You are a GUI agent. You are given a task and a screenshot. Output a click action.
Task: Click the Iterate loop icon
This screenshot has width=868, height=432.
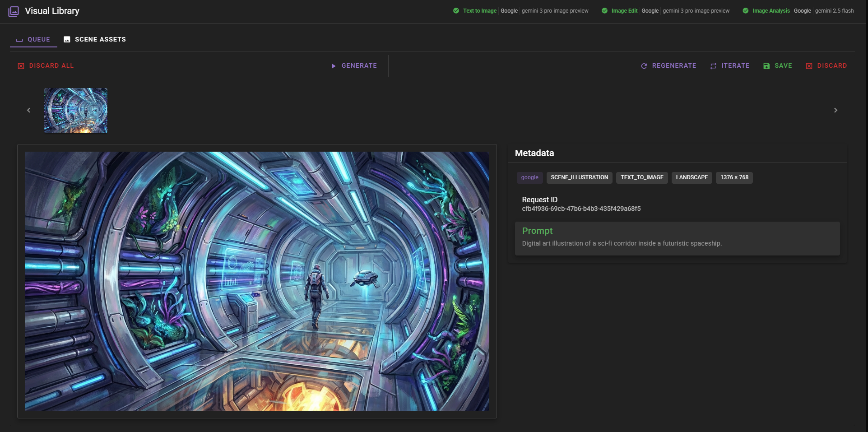coord(714,65)
